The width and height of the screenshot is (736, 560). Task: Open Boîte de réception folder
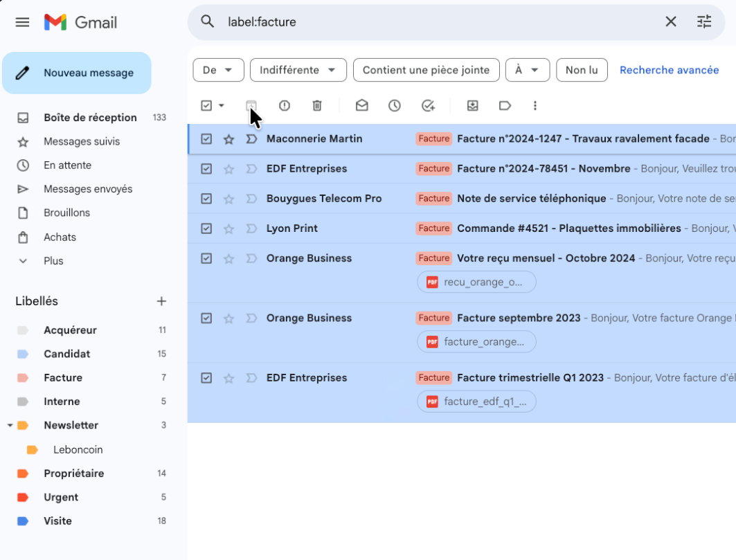90,118
